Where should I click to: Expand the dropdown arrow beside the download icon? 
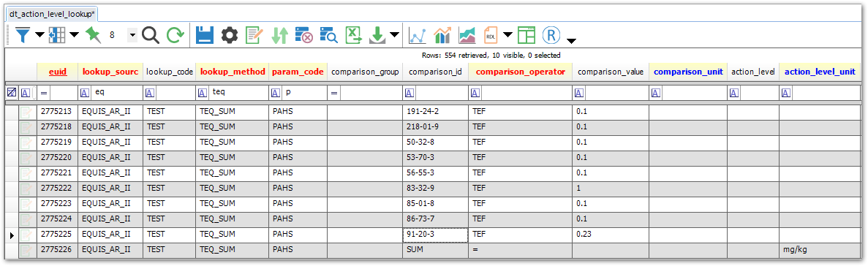[394, 35]
